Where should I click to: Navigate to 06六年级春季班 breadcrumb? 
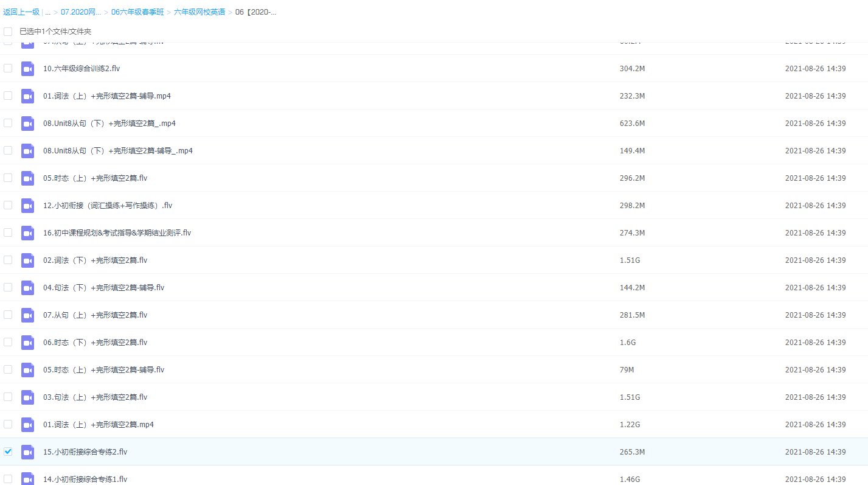(x=137, y=12)
